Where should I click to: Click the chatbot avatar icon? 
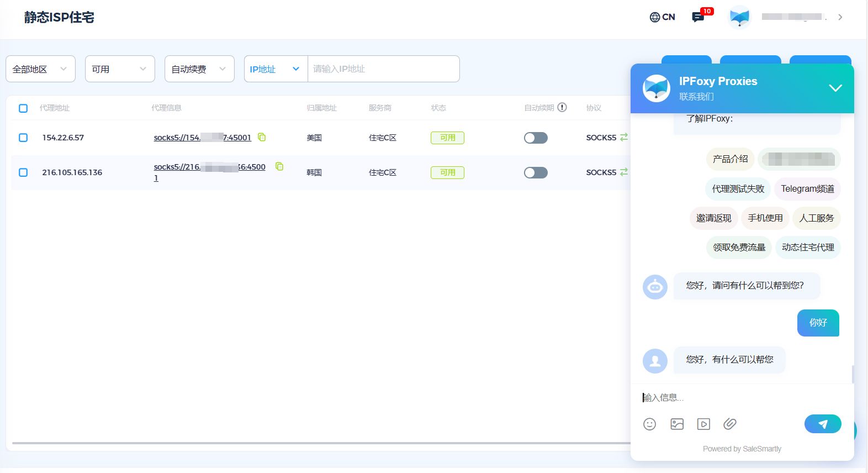[x=655, y=287]
